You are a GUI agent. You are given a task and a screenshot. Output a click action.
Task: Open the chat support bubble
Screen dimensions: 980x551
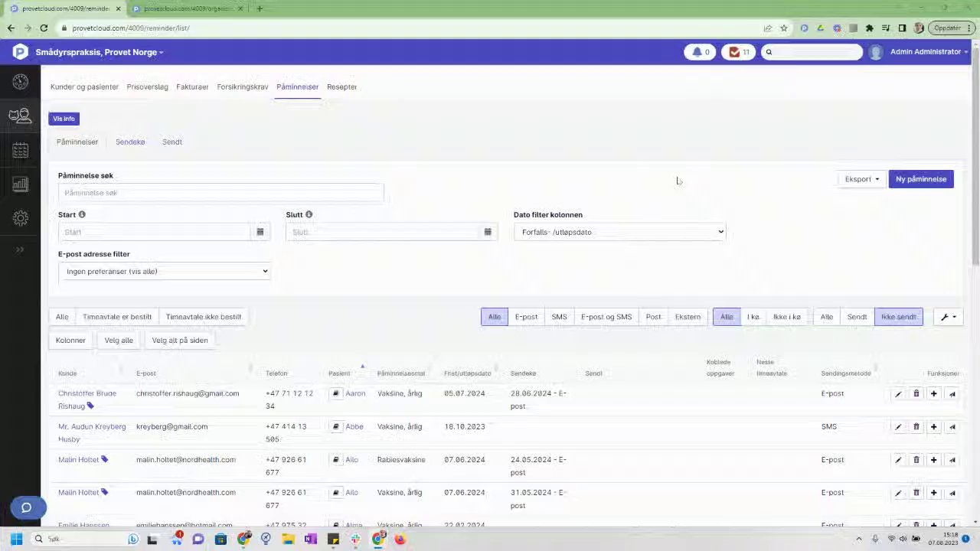pos(28,507)
